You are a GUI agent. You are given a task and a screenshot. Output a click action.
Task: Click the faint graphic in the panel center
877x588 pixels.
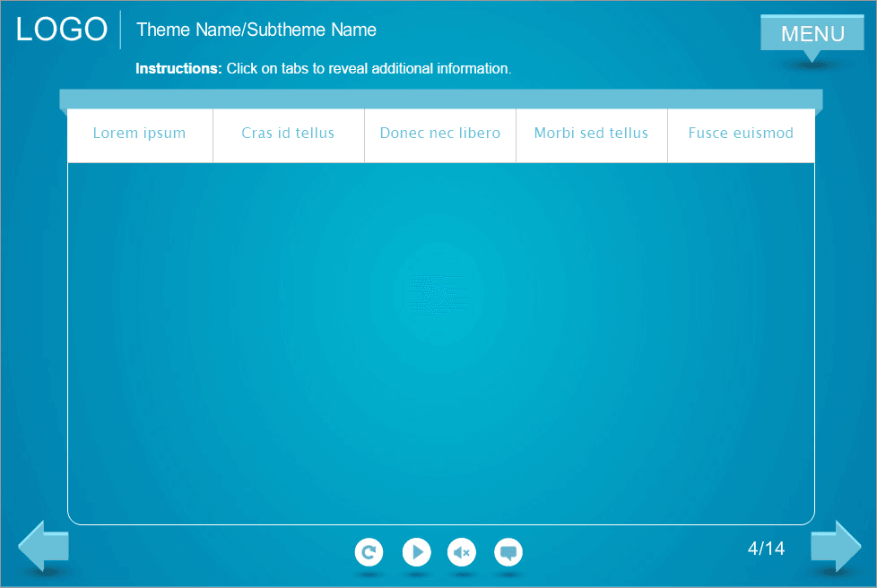(438, 298)
